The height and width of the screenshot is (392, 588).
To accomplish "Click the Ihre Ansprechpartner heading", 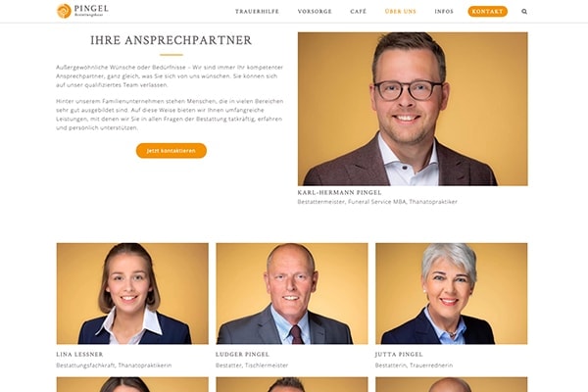I will tap(171, 40).
